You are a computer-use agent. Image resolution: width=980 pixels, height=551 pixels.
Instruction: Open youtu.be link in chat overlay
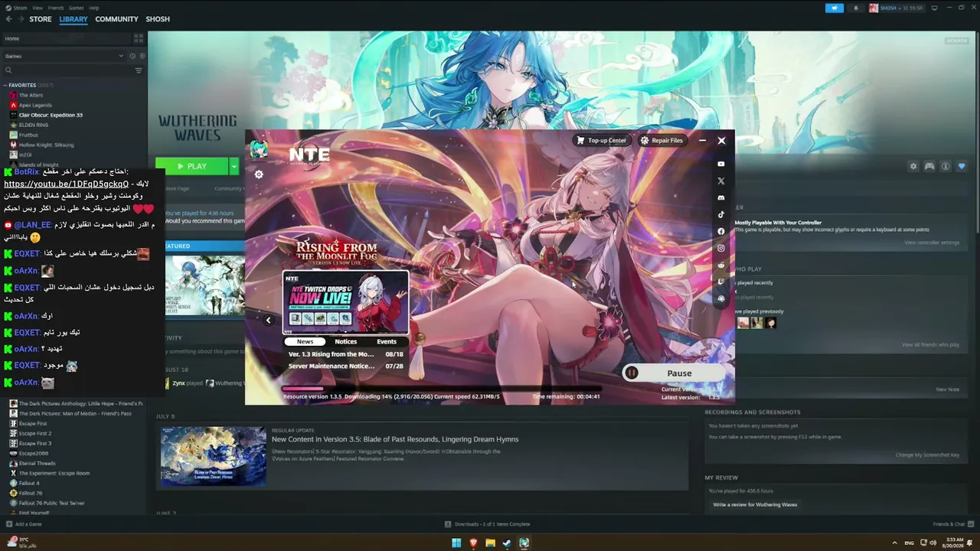pyautogui.click(x=67, y=184)
